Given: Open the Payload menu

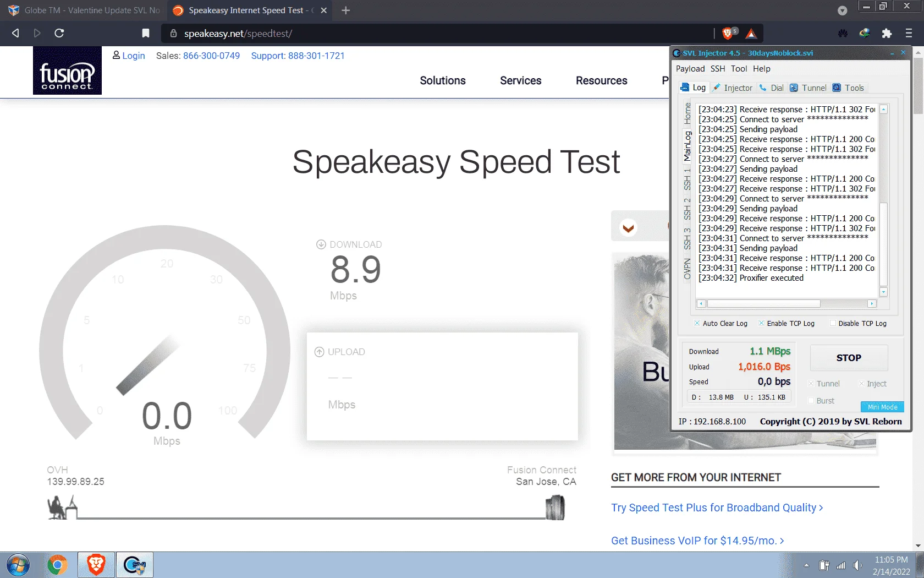Looking at the screenshot, I should [690, 69].
